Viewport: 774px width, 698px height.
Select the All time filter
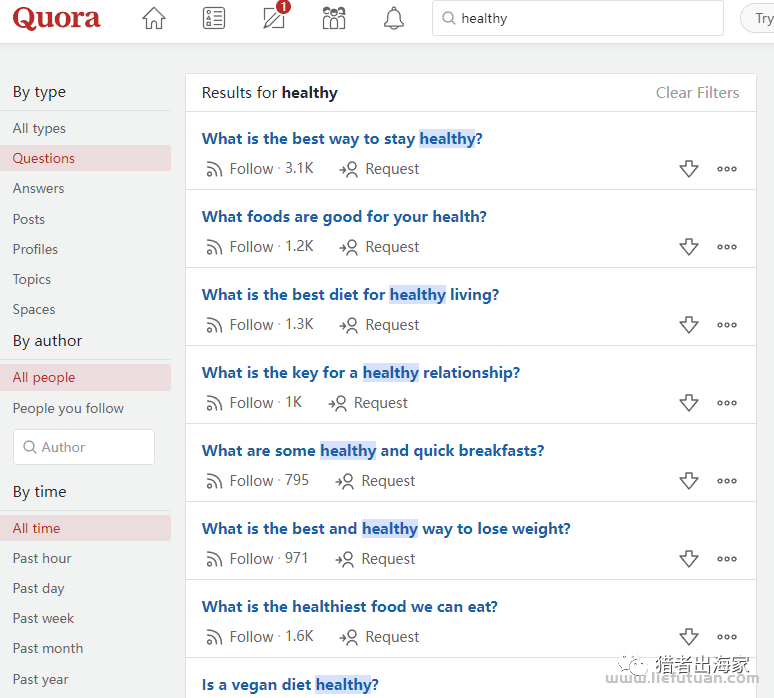(x=85, y=528)
